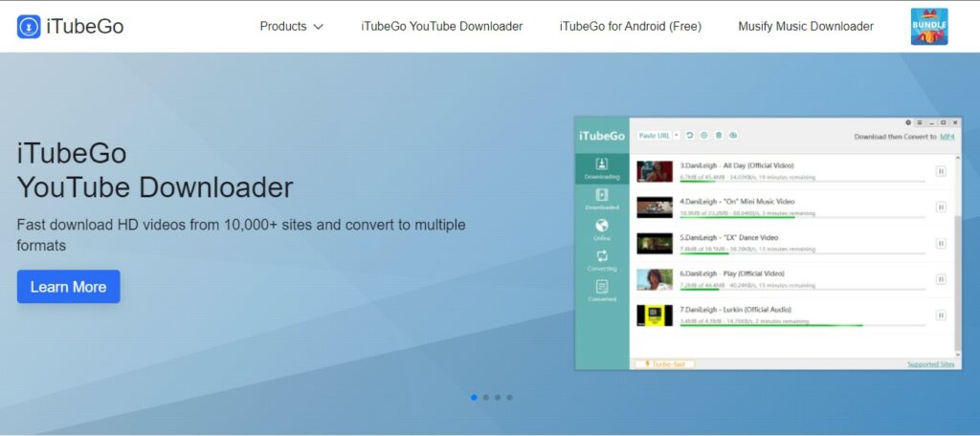980x436 pixels.
Task: Open the Paste URL dropdown arrow
Action: click(677, 136)
